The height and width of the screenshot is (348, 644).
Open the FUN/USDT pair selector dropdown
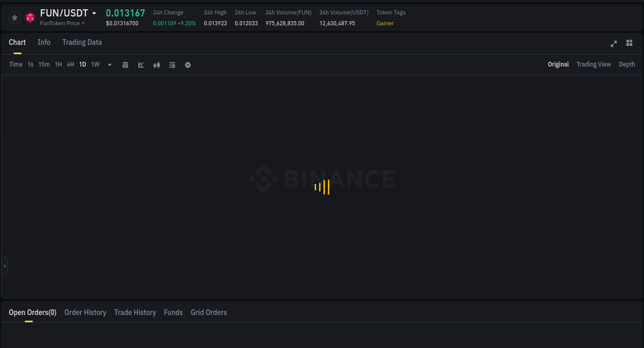coord(94,13)
